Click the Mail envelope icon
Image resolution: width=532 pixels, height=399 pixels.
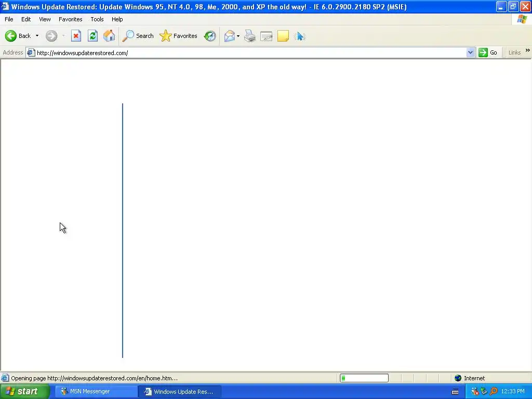pyautogui.click(x=229, y=36)
